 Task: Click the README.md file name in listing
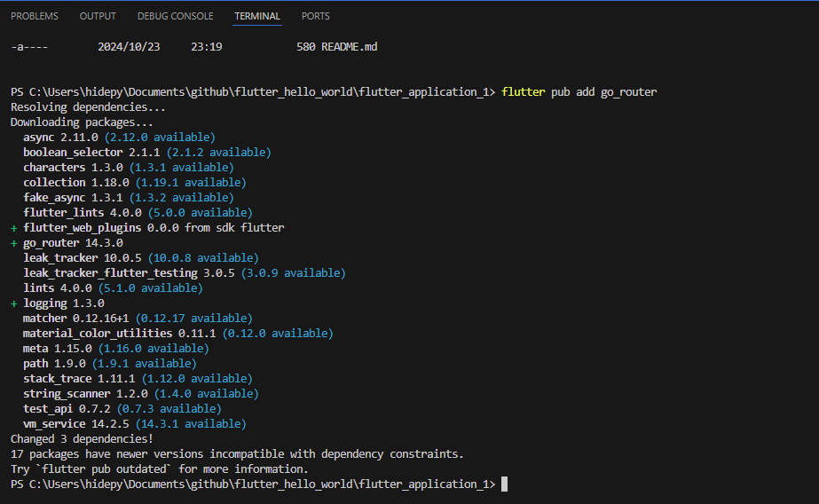(349, 47)
